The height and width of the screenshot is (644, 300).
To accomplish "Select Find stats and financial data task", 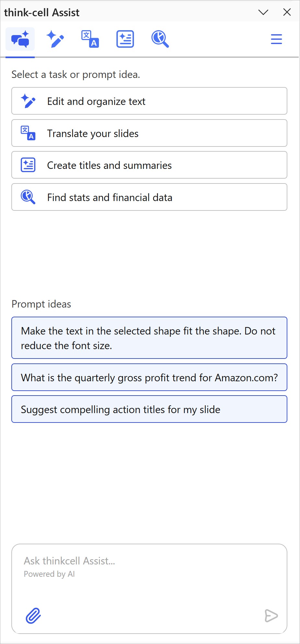I will click(x=149, y=197).
